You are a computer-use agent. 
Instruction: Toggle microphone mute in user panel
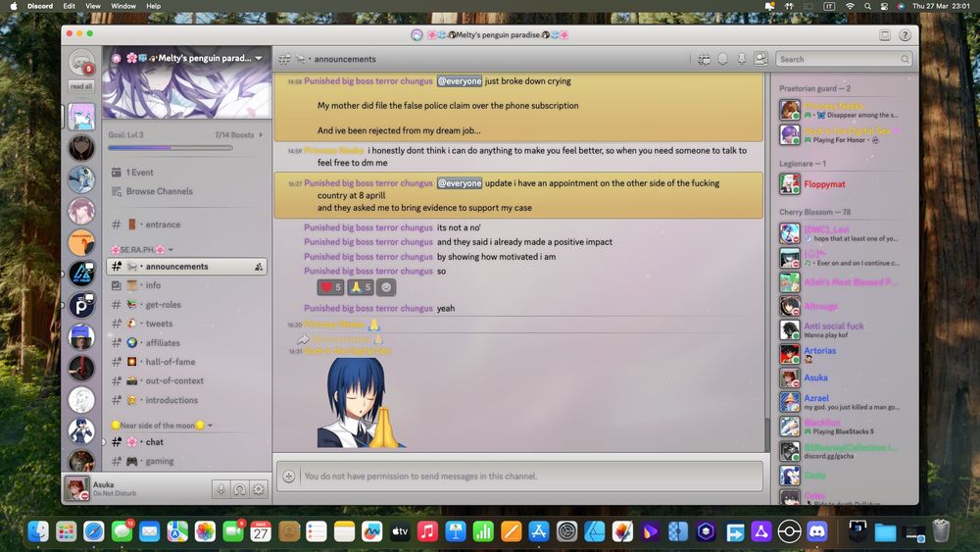(x=220, y=489)
